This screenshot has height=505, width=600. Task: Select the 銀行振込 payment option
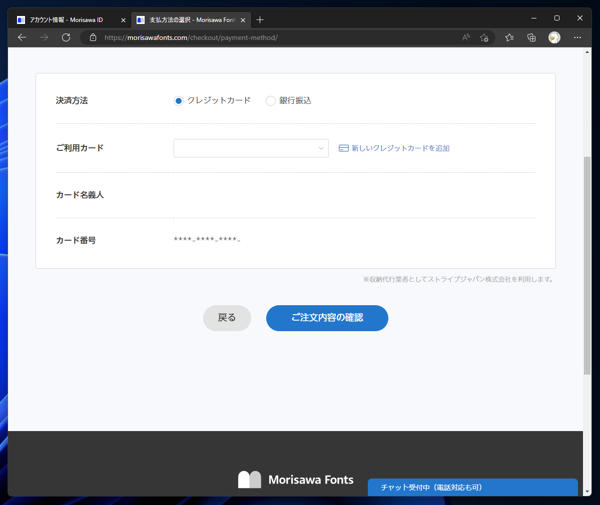click(270, 101)
